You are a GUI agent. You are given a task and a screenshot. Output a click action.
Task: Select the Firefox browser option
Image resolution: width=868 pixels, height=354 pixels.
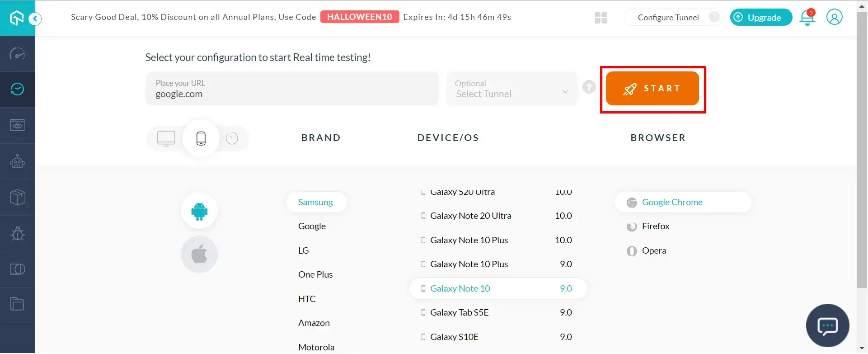(655, 227)
